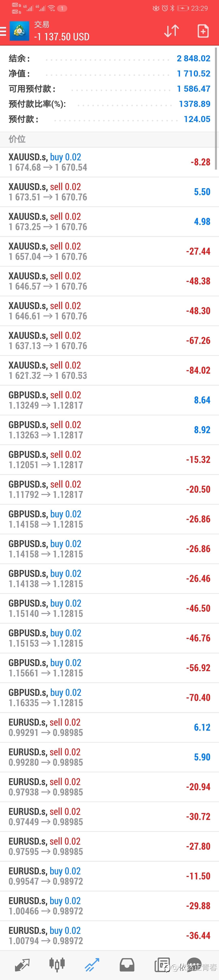Expand GBPUSD.s sell position opened at 1.13249
Image resolution: width=219 pixels, height=980 pixels.
point(109,400)
